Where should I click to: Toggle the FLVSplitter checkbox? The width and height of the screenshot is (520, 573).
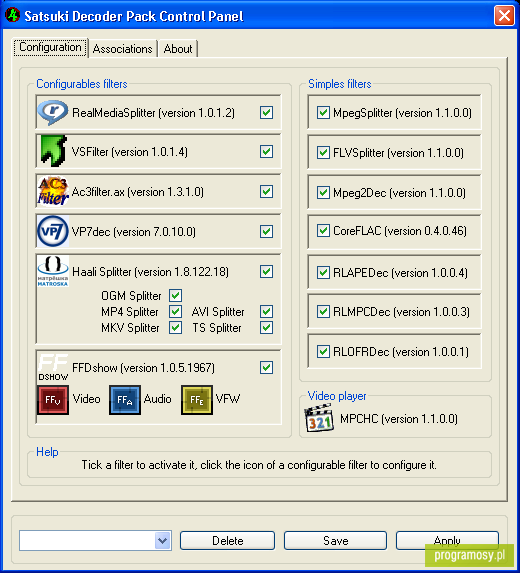(323, 152)
